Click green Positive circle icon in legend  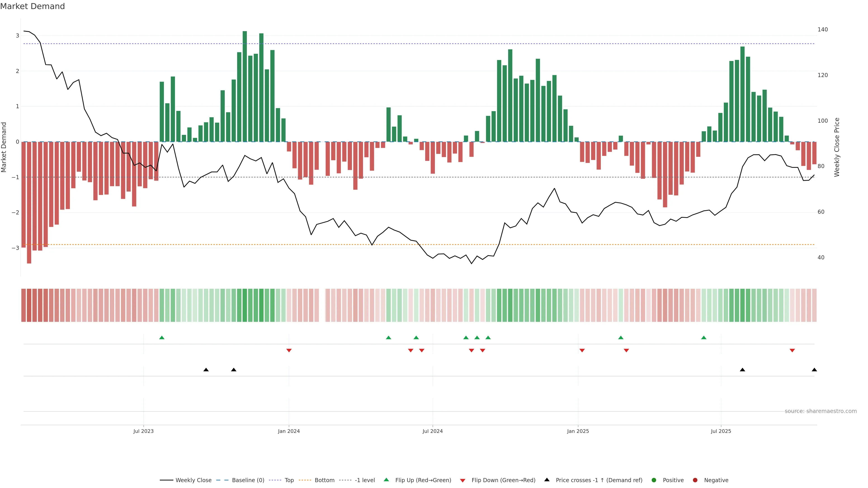coord(654,480)
